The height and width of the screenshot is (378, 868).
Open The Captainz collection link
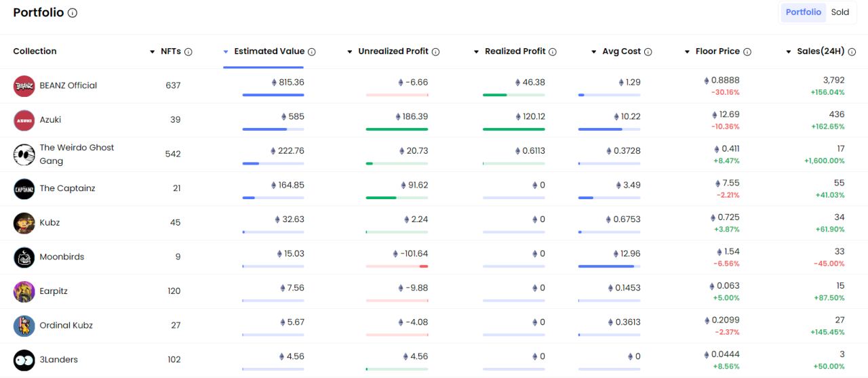pyautogui.click(x=67, y=188)
